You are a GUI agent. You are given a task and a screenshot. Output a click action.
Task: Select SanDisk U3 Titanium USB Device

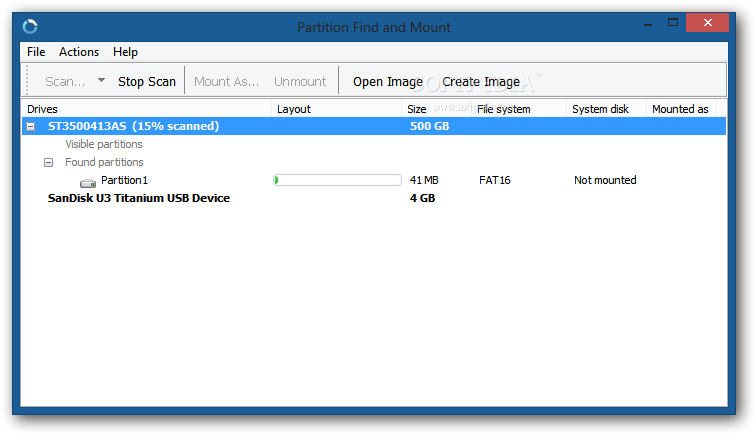pos(139,198)
